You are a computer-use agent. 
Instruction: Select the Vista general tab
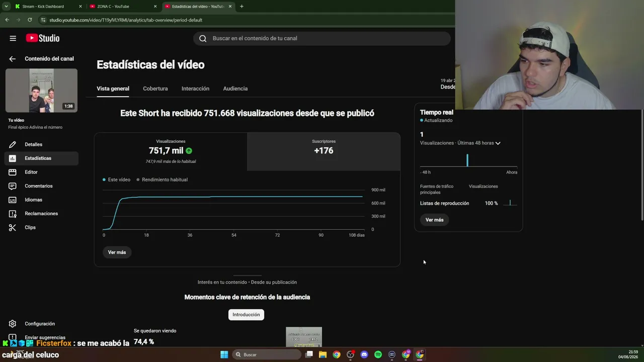pyautogui.click(x=113, y=88)
